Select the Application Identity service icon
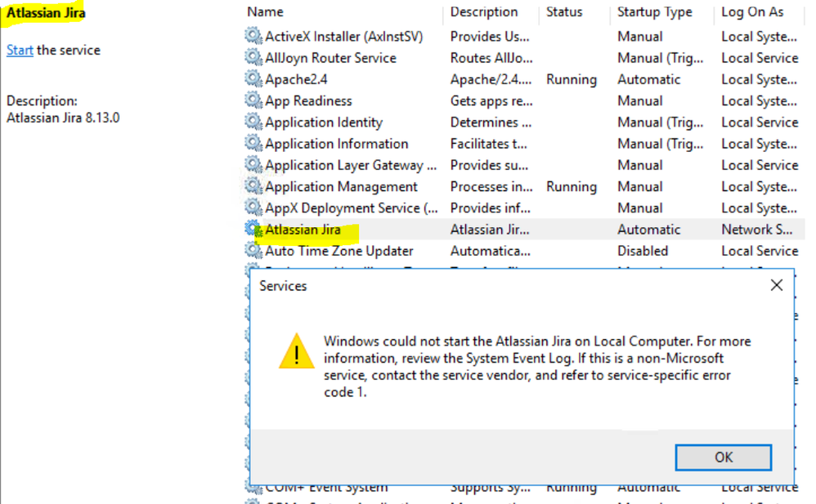816x504 pixels. click(253, 122)
